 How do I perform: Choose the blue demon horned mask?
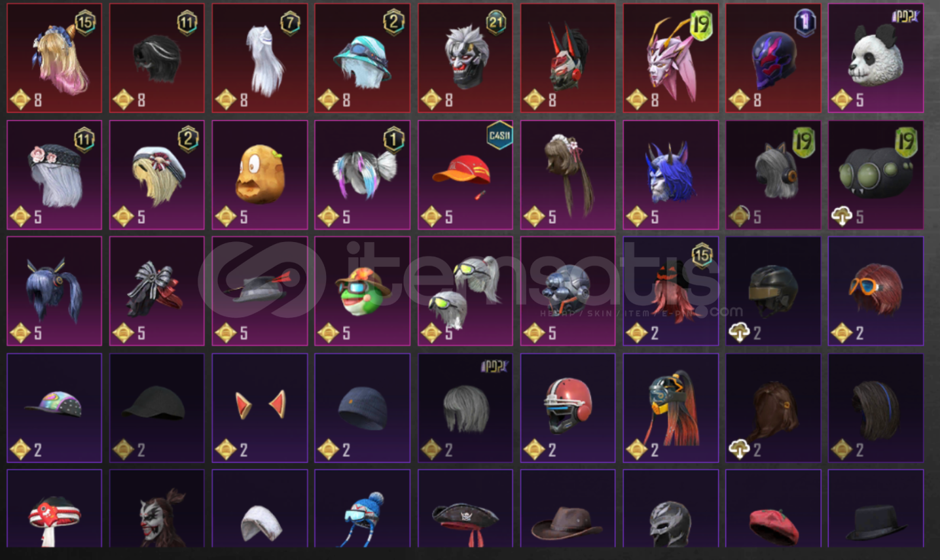(x=670, y=175)
